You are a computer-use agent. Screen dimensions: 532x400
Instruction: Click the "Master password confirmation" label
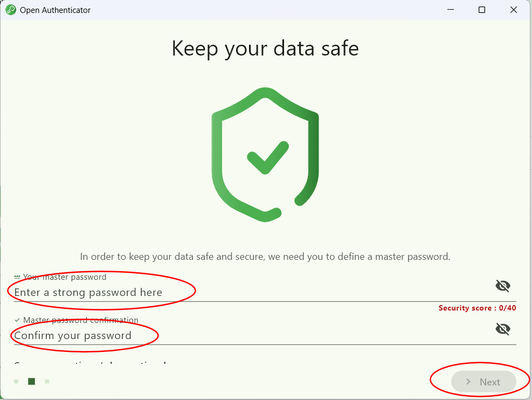[81, 320]
